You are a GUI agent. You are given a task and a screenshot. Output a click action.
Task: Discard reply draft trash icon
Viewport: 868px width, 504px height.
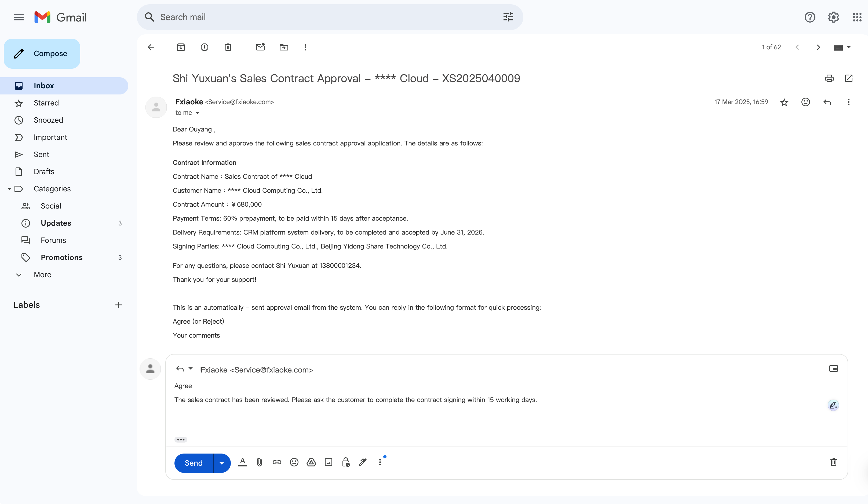tap(834, 462)
